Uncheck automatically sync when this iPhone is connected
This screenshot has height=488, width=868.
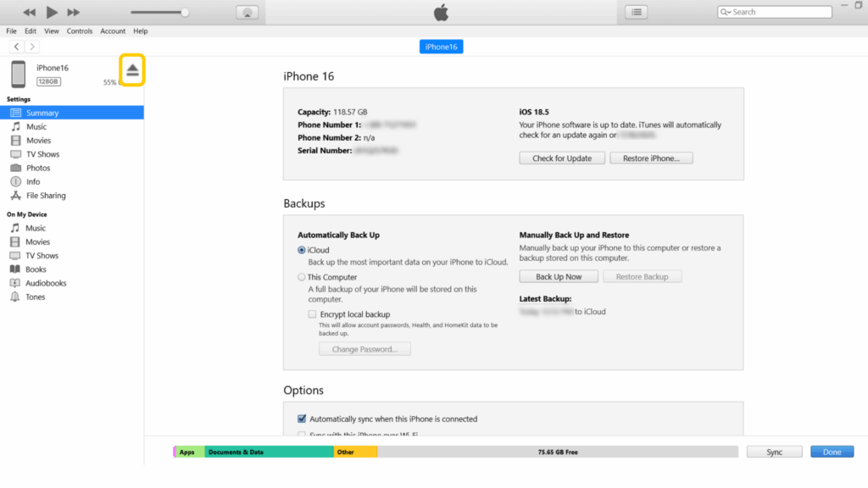302,418
